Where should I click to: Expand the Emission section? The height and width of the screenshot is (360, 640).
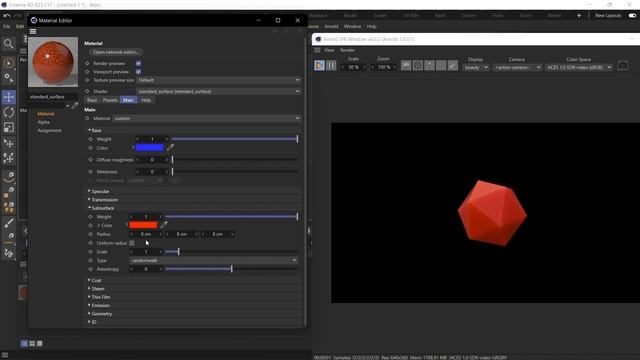[99, 305]
